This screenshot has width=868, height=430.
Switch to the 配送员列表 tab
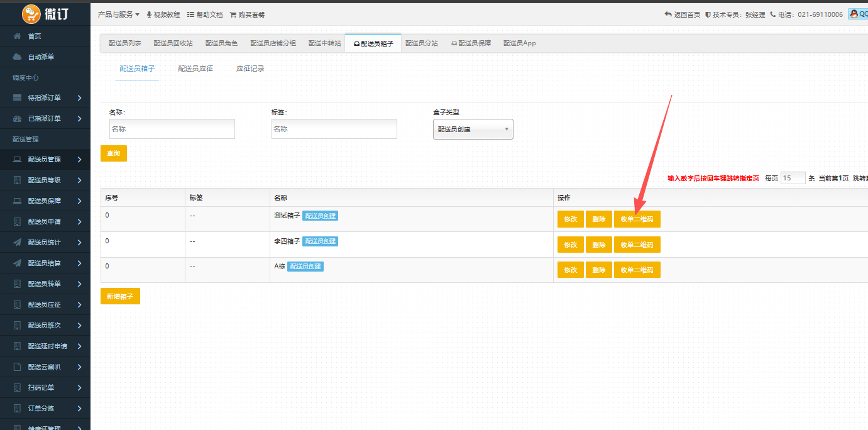tap(124, 43)
